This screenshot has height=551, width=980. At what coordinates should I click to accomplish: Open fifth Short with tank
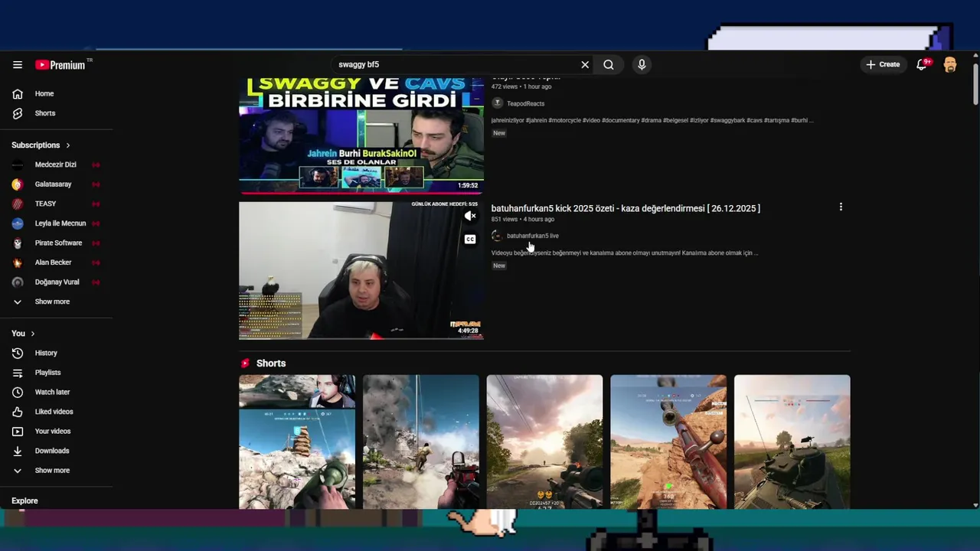(x=792, y=442)
